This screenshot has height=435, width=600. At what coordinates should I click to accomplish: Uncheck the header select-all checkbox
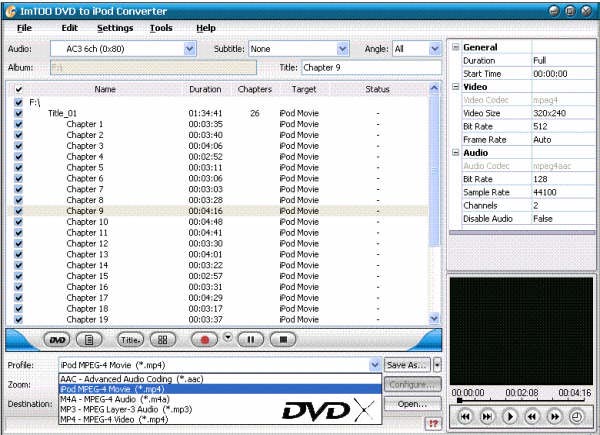18,90
